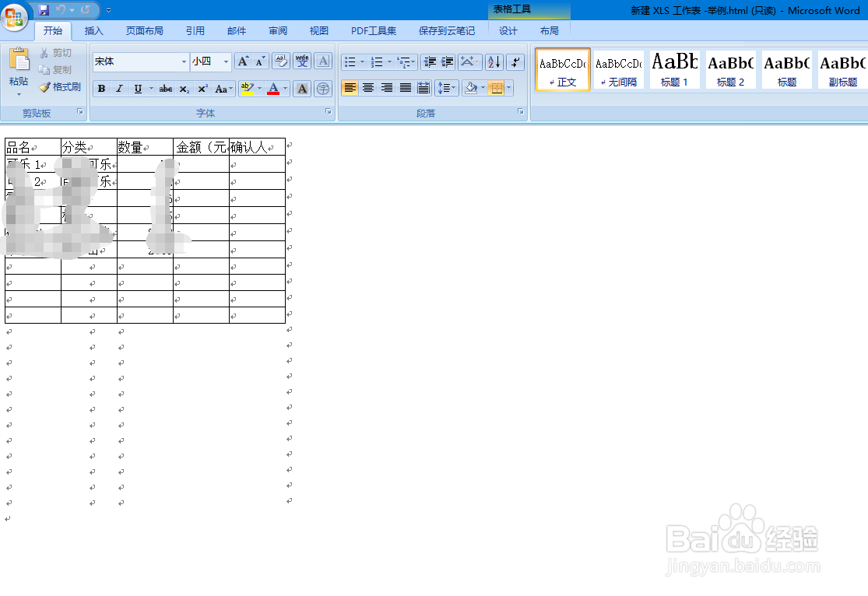Sort the table with A-Z sort icon
This screenshot has width=868, height=596.
tap(494, 61)
